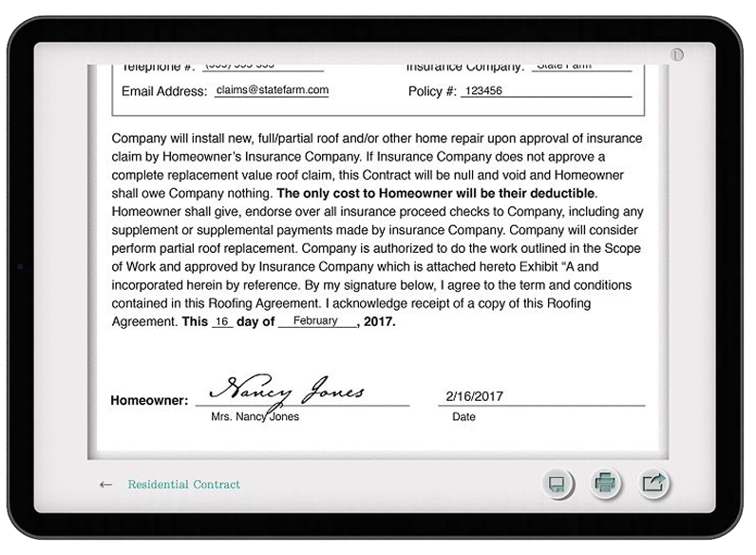The height and width of the screenshot is (555, 756).
Task: Click the signature date 2/16/2017
Action: tap(474, 396)
